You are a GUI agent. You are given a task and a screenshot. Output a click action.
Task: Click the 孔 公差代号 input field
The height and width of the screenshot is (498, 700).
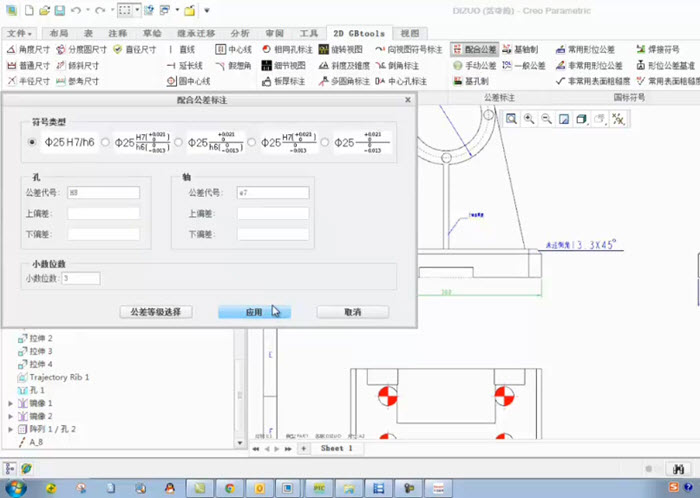pos(104,192)
